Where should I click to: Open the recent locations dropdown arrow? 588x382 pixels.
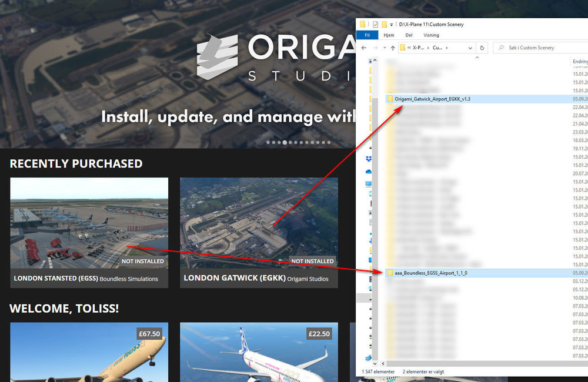[x=383, y=48]
